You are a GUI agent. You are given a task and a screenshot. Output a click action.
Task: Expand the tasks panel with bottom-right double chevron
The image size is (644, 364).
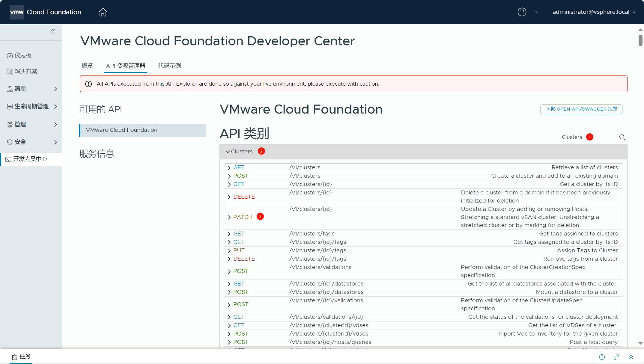tap(631, 357)
